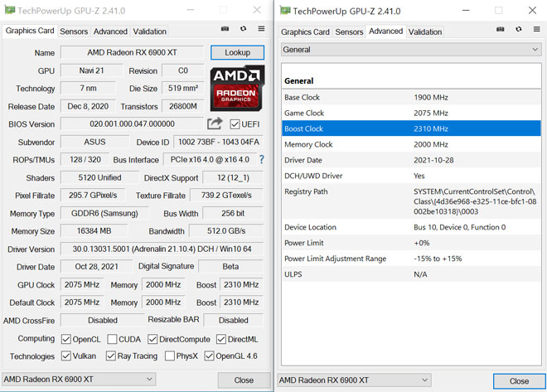Switch to Graphics Card tab in right window
Screen dimensions: 547x392
(305, 32)
